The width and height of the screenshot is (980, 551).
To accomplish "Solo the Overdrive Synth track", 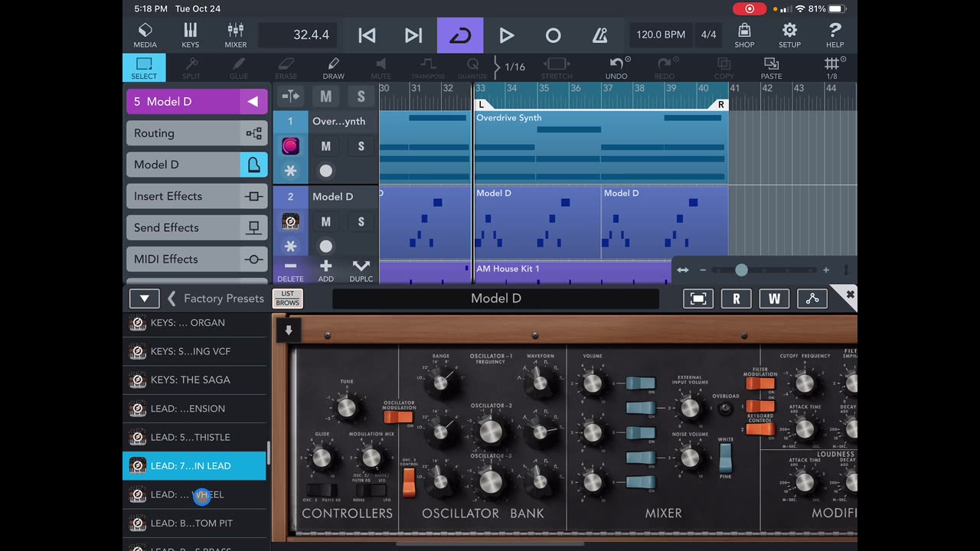I will (x=361, y=146).
